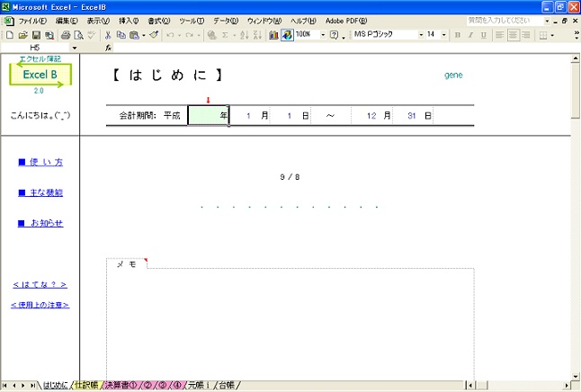Click the Copy icon
This screenshot has width=581, height=392.
pos(121,35)
